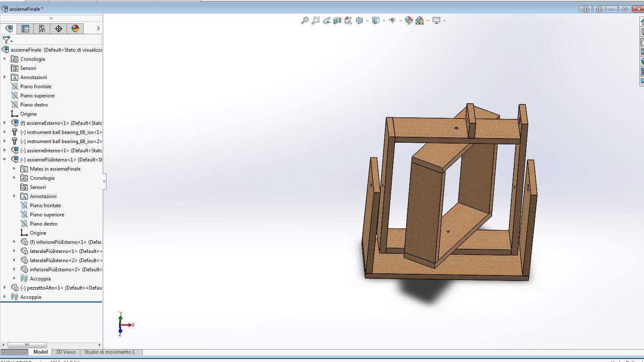The width and height of the screenshot is (644, 362).
Task: Open Edit Appearance color ball
Action: (x=409, y=20)
